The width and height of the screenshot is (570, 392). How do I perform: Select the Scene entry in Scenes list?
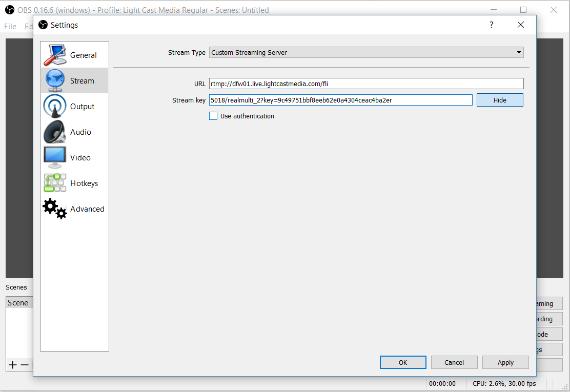click(x=19, y=303)
